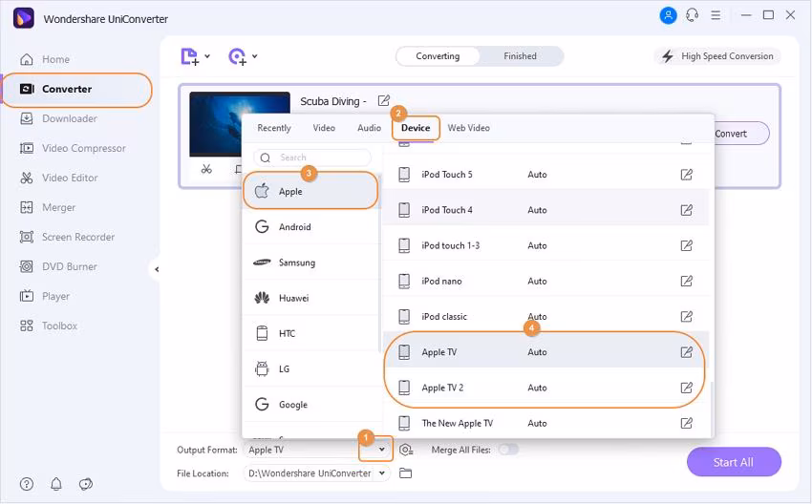Select the Recently tab
812x504 pixels.
[274, 128]
